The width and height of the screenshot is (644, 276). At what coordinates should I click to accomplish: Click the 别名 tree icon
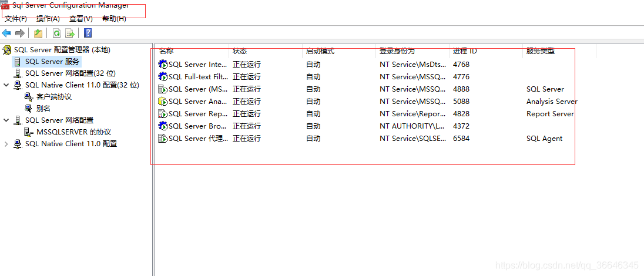(28, 109)
